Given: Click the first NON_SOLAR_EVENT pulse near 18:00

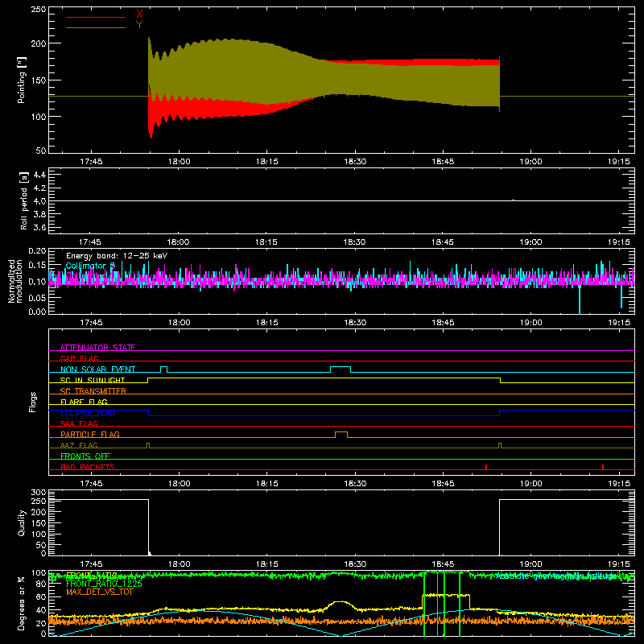Looking at the screenshot, I should pyautogui.click(x=163, y=369).
